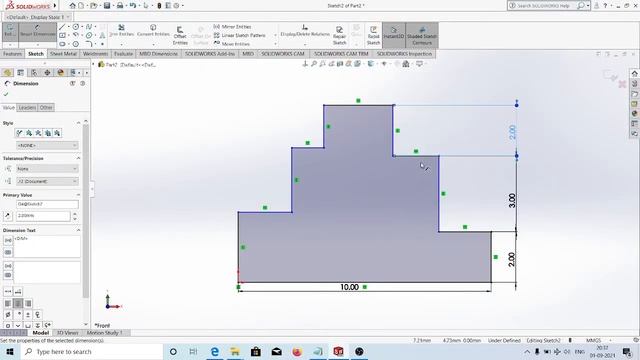Screen dimensions: 640x360
Task: Open Windows Start menu
Action: [10, 351]
